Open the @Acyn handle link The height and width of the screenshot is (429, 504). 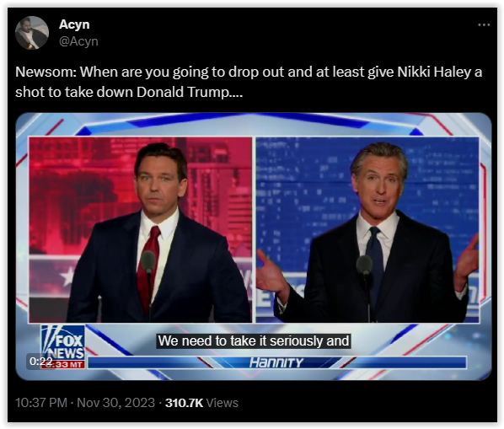(78, 41)
